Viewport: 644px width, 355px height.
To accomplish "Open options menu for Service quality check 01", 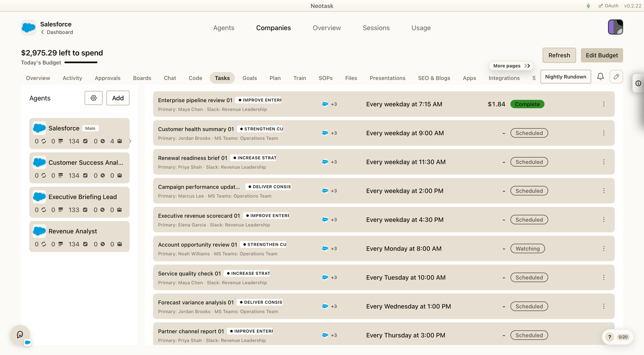I will 604,277.
